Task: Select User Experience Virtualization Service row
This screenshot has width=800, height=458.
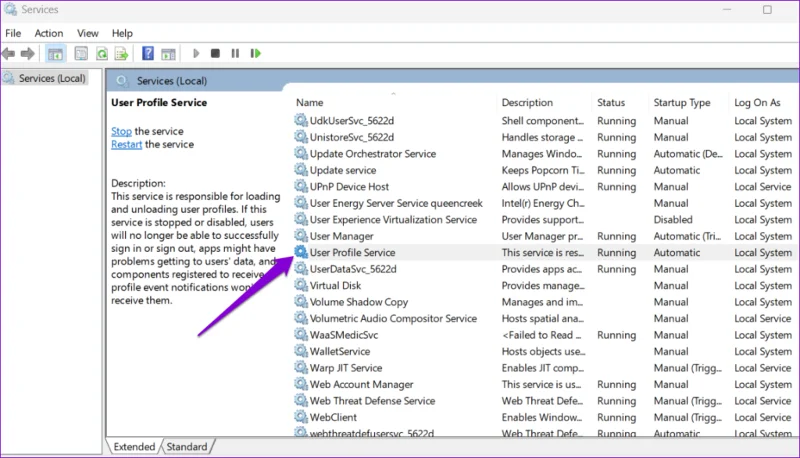Action: [545, 219]
